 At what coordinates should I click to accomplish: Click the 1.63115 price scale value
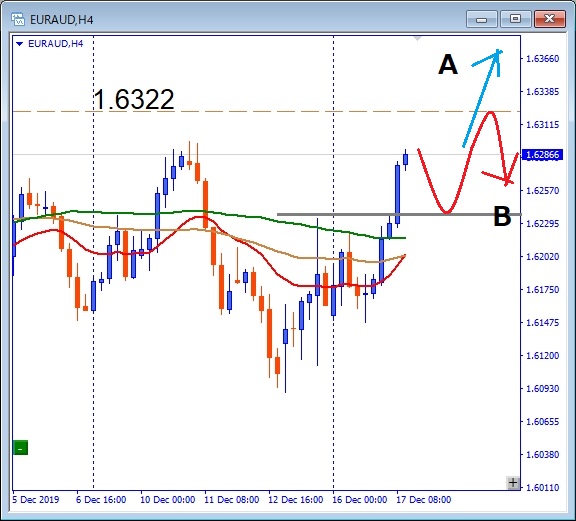point(543,125)
